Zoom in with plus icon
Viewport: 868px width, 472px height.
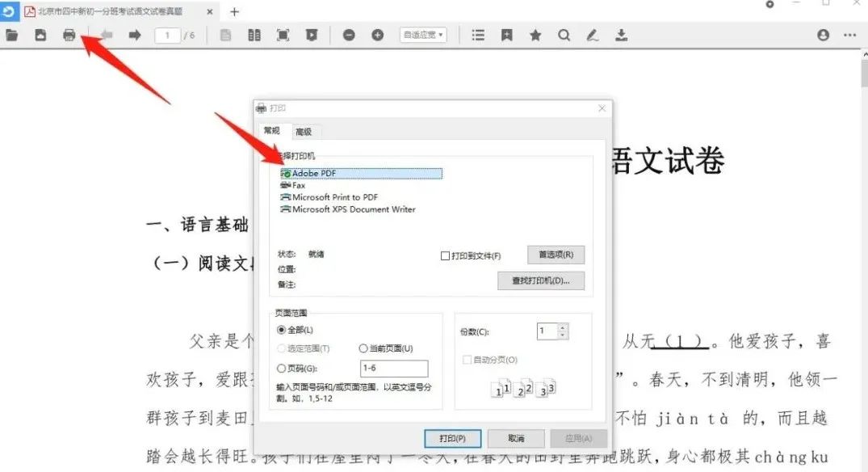pyautogui.click(x=378, y=36)
